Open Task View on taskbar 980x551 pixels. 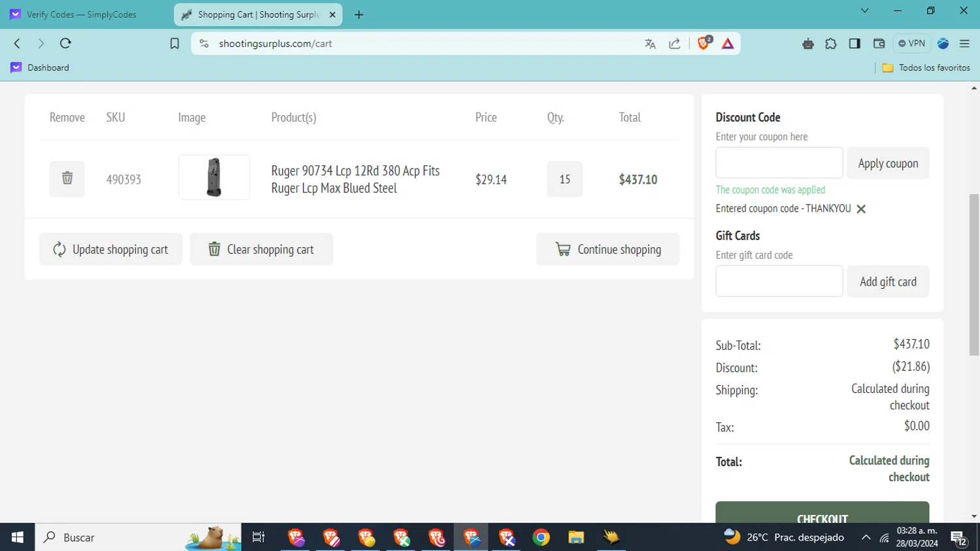(259, 537)
